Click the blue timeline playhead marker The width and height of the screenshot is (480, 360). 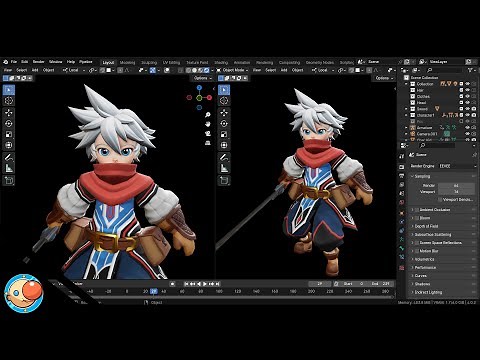(x=154, y=291)
